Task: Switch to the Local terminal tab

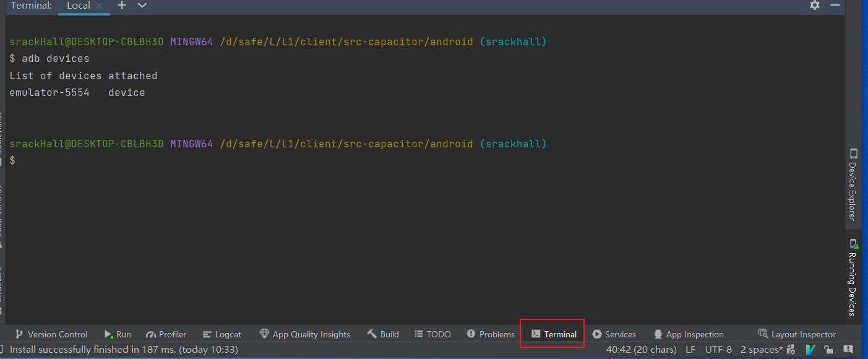Action: [x=78, y=6]
